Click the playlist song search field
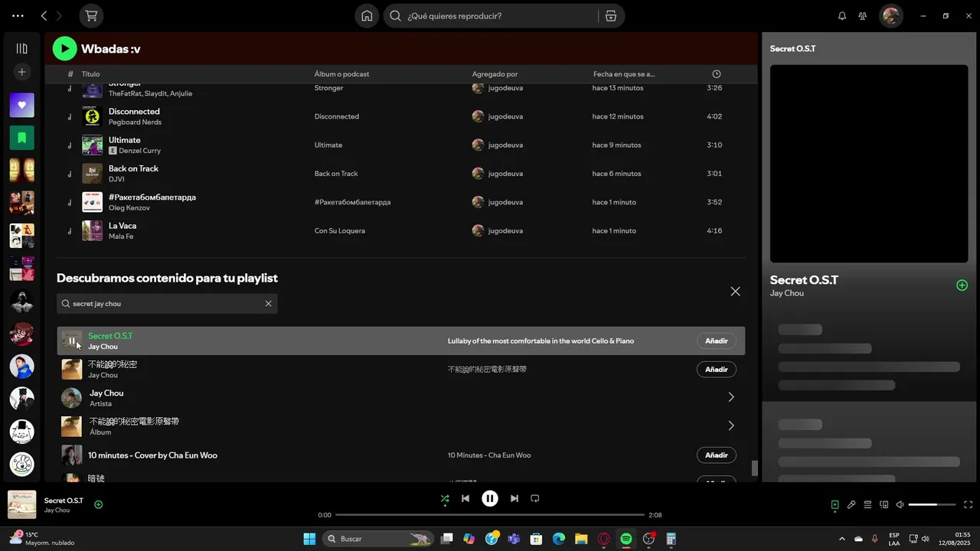This screenshot has height=551, width=980. (167, 304)
